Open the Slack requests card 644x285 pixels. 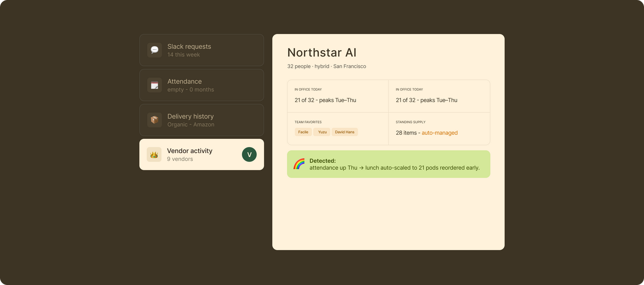pyautogui.click(x=201, y=50)
